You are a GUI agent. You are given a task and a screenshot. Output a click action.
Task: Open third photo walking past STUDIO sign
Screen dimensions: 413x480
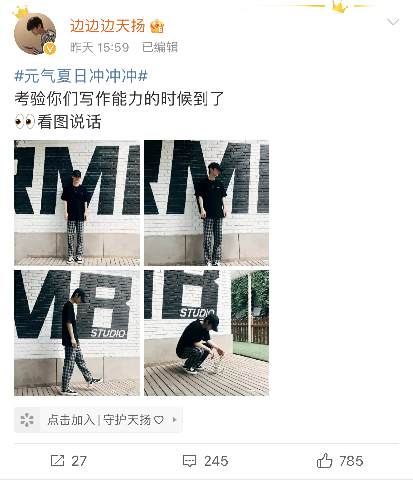click(77, 333)
